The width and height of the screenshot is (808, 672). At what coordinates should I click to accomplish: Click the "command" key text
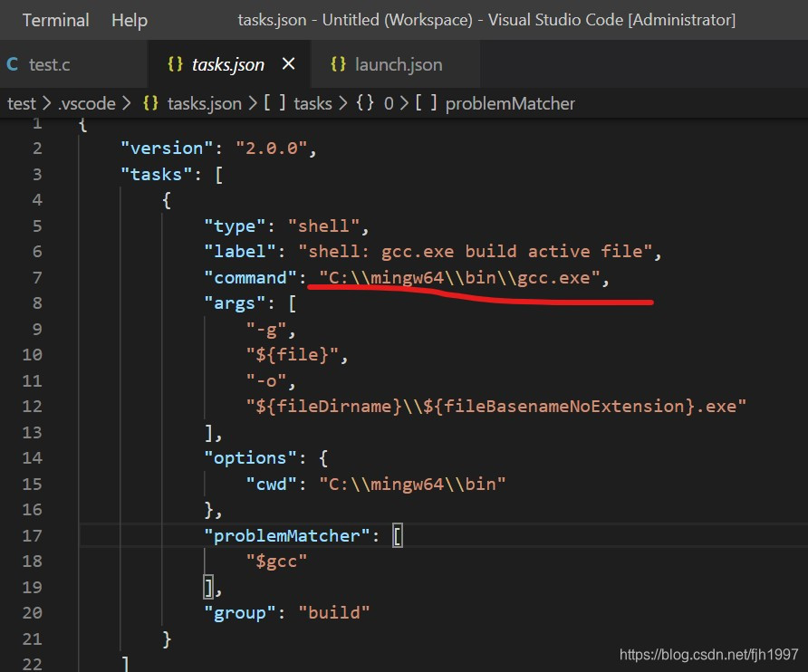click(250, 278)
